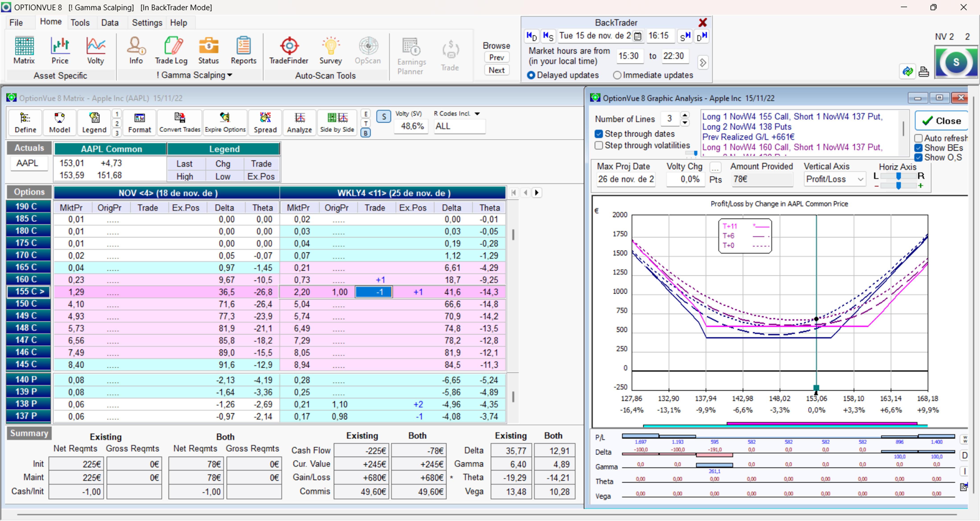Enable Auto refresh checkbox
980x521 pixels.
918,138
